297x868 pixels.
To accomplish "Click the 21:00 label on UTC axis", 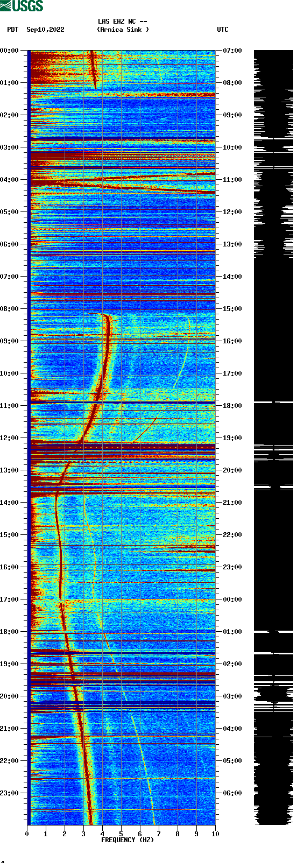I will click(x=232, y=503).
